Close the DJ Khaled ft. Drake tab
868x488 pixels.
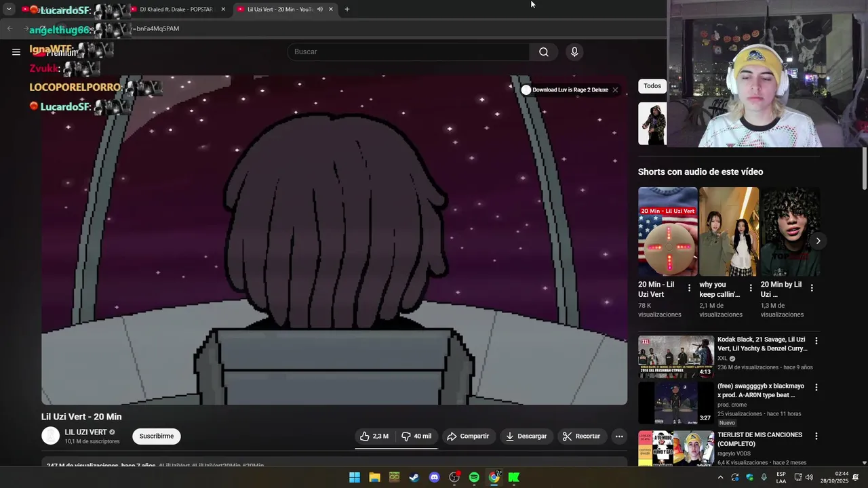pyautogui.click(x=223, y=9)
